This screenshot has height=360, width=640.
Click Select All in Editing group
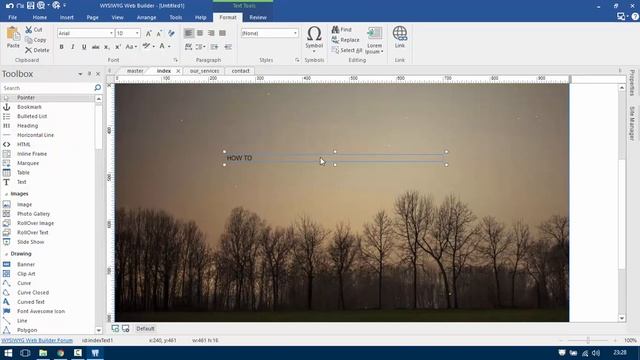[347, 50]
